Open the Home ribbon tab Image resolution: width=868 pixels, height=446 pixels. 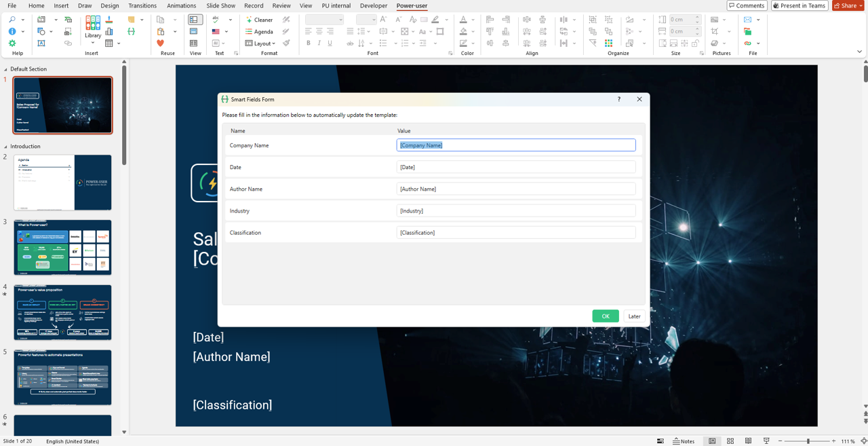[36, 5]
